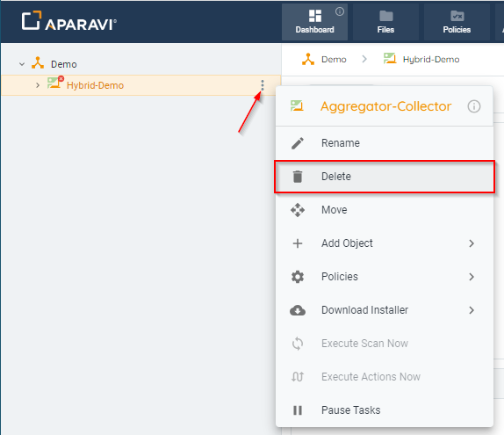Image resolution: width=504 pixels, height=435 pixels.
Task: Click the Aparavi logo
Action: [x=68, y=21]
